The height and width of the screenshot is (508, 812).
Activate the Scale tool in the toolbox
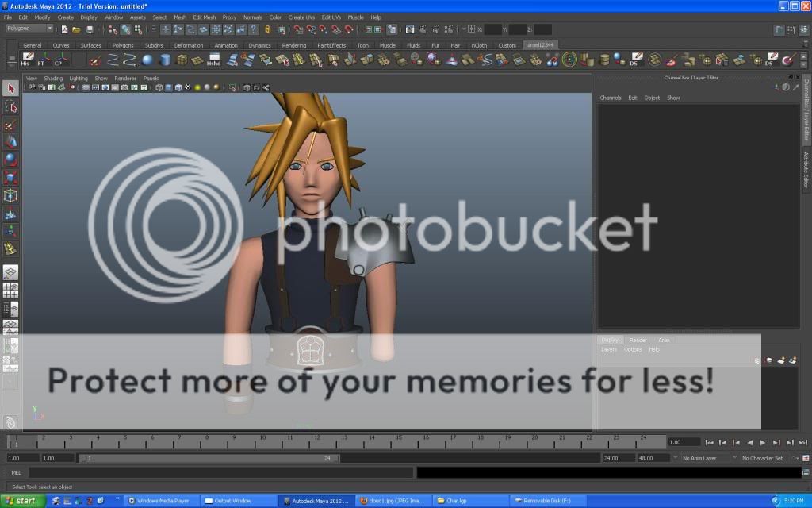pyautogui.click(x=10, y=178)
